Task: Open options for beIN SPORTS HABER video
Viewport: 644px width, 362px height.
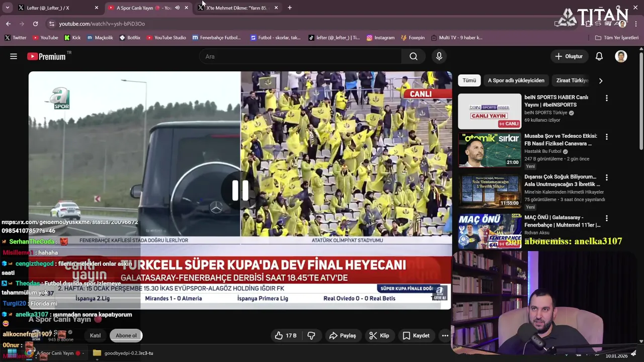Action: [x=606, y=98]
